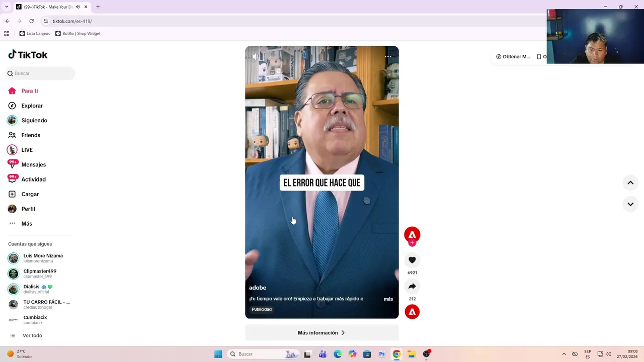This screenshot has width=644, height=362.
Task: Launch Microsoft Edge from taskbar
Action: (x=338, y=354)
